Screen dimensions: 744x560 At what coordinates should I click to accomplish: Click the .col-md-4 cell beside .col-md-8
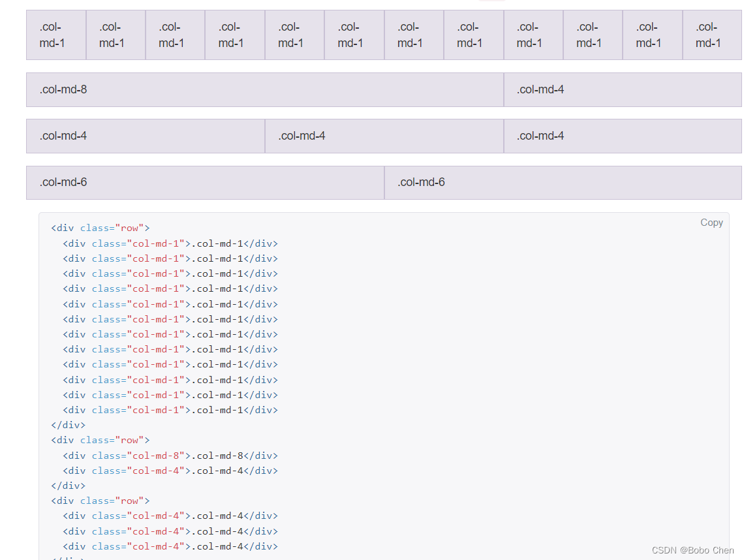point(623,89)
